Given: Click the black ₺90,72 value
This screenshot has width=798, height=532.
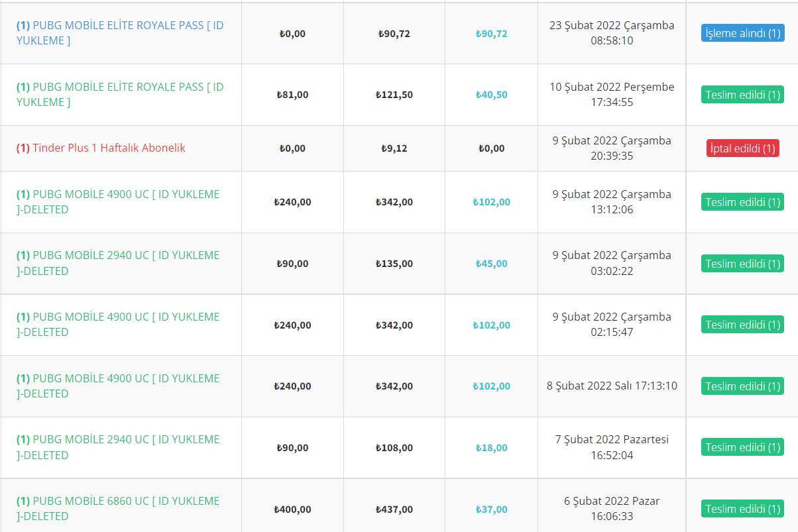Looking at the screenshot, I should 394,33.
